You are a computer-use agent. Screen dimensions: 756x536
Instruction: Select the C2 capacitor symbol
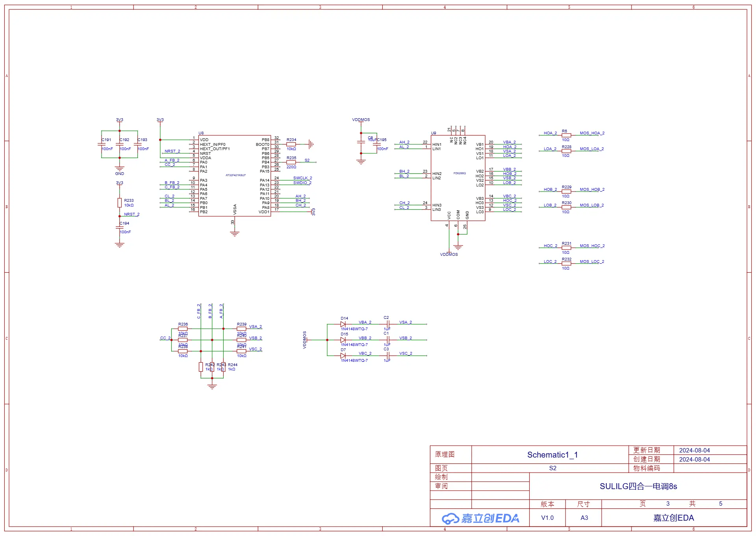[x=388, y=324]
